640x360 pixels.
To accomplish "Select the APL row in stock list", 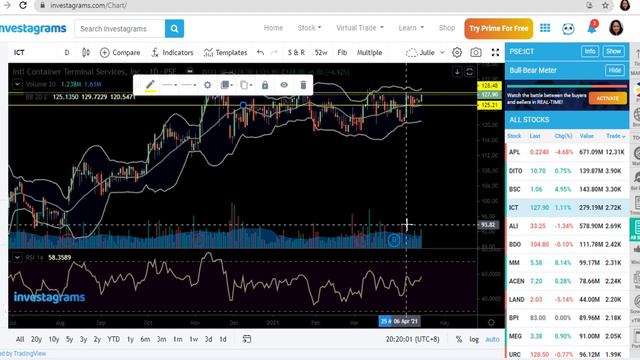I will tap(567, 152).
